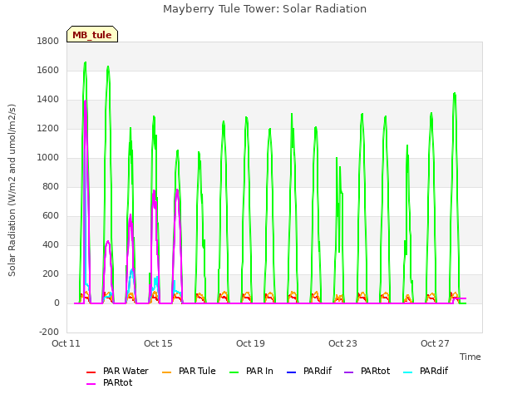The width and height of the screenshot is (532, 399).
Task: Click the 1800 y-axis tick label
Action: [x=48, y=41]
